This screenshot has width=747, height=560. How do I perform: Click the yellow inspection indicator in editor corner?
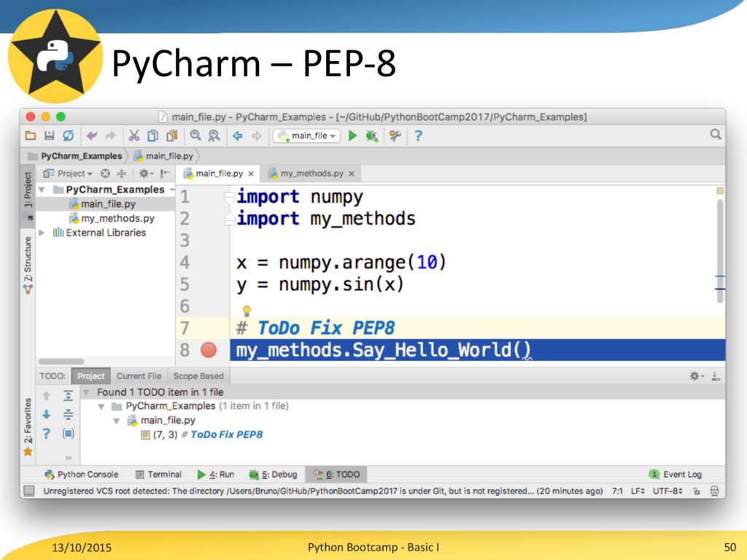tap(720, 190)
